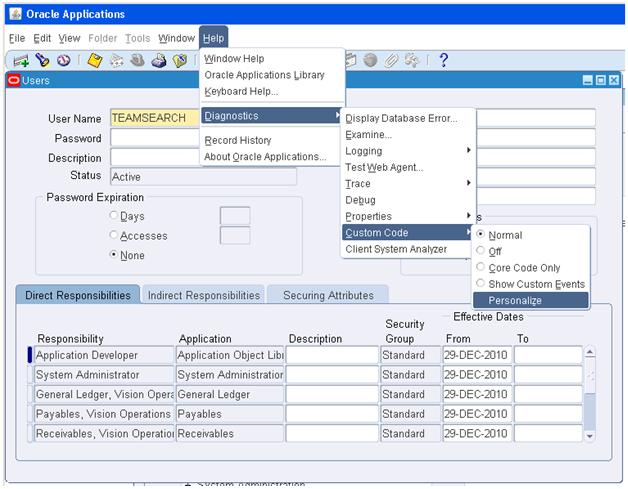Screen dimensions: 628x489
Task: Select Payables, Vision Operations cell
Action: tap(104, 414)
